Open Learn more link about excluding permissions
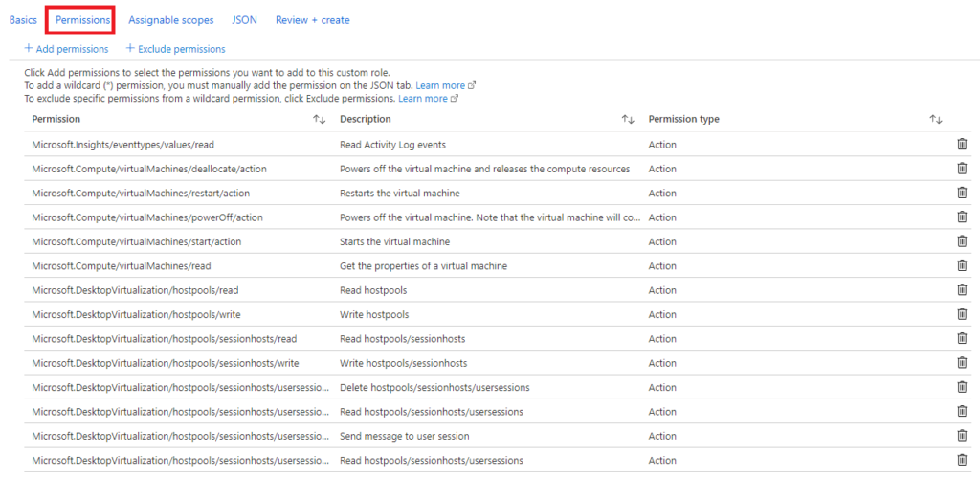The image size is (980, 479). coord(429,98)
